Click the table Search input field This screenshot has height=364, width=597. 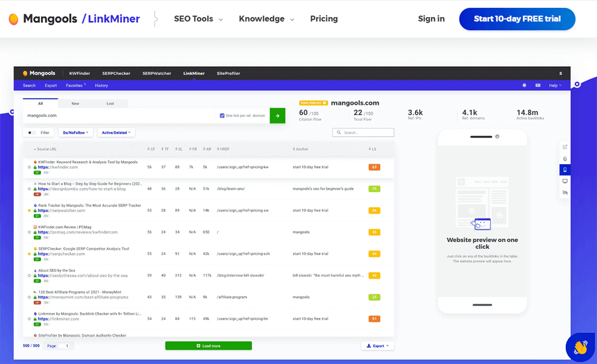pos(363,132)
